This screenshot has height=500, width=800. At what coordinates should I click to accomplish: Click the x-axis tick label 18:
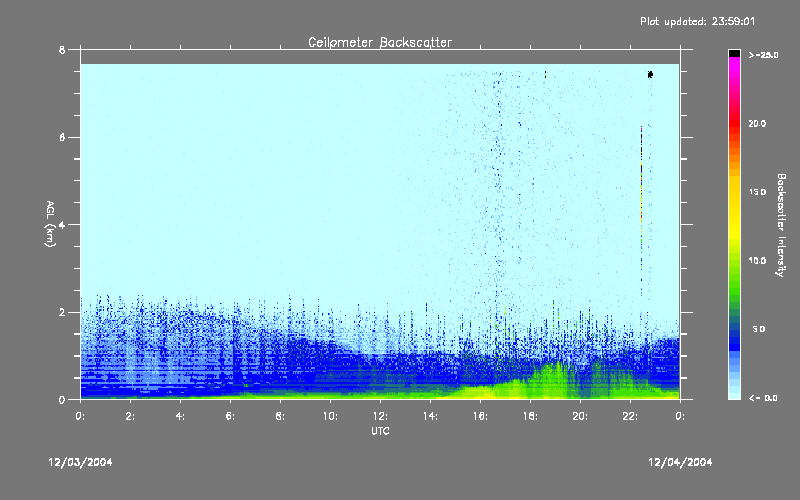530,416
